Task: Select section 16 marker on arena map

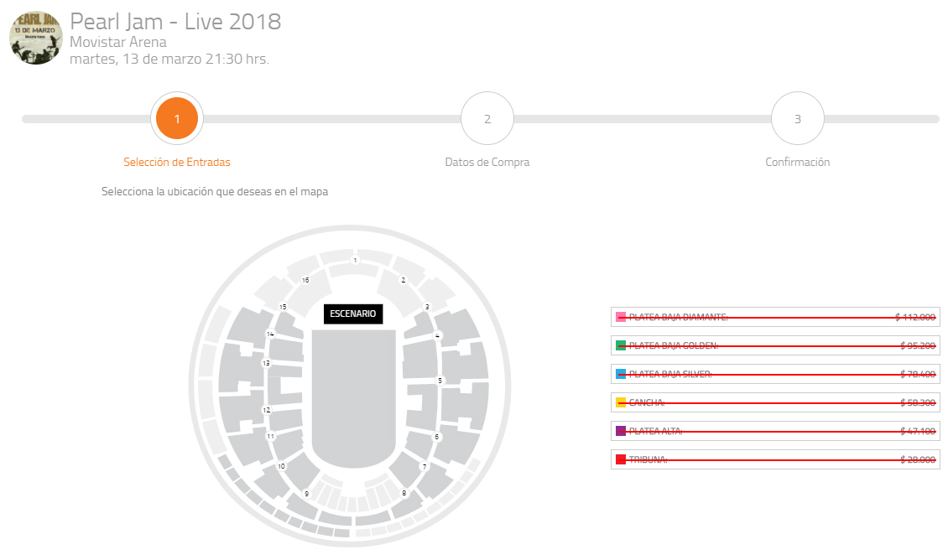Action: (305, 280)
